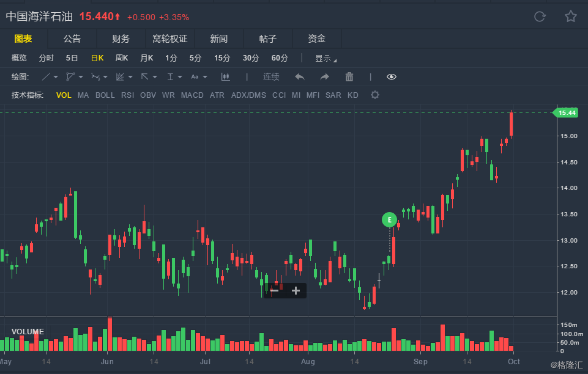The height and width of the screenshot is (374, 588).
Task: Open indicator settings gear icon
Action: coord(375,95)
